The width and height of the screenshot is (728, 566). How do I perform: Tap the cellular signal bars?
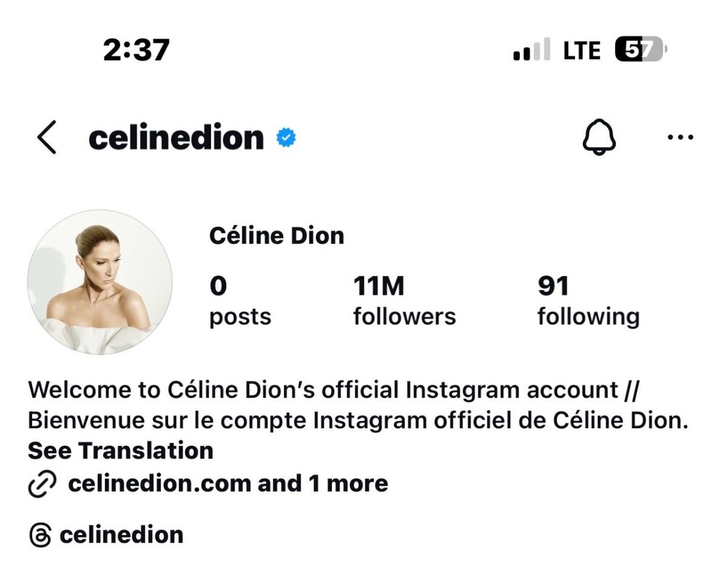tap(531, 51)
